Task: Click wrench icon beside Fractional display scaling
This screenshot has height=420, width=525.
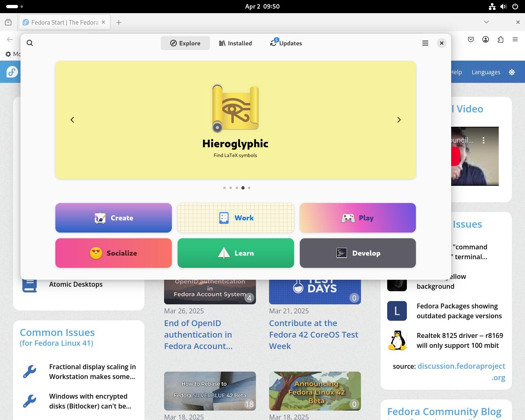Action: click(30, 372)
